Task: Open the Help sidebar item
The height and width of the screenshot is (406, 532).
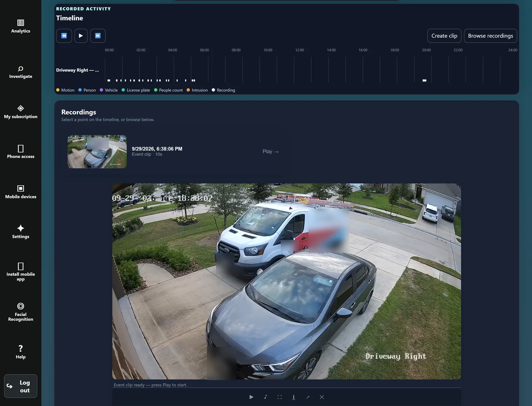Action: coord(21,352)
